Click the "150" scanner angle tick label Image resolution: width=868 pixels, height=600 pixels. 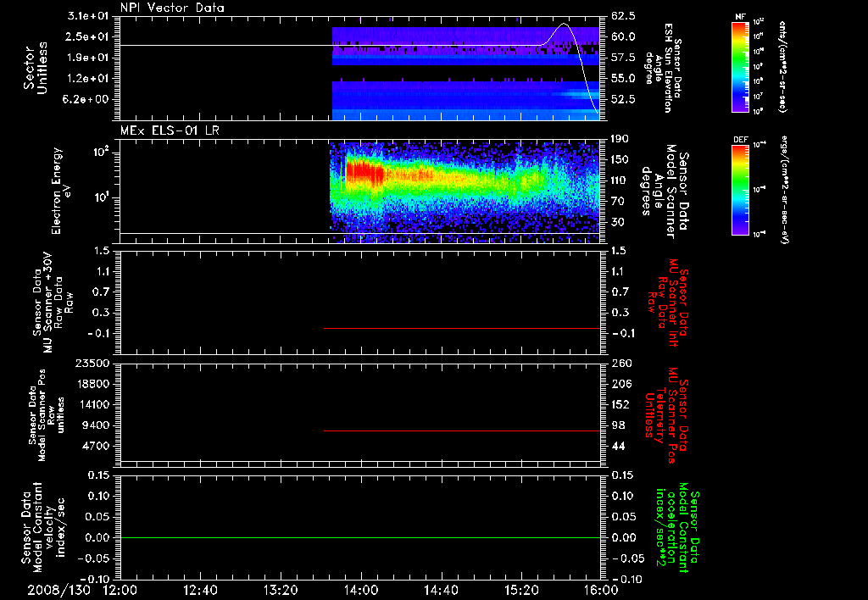(x=620, y=160)
